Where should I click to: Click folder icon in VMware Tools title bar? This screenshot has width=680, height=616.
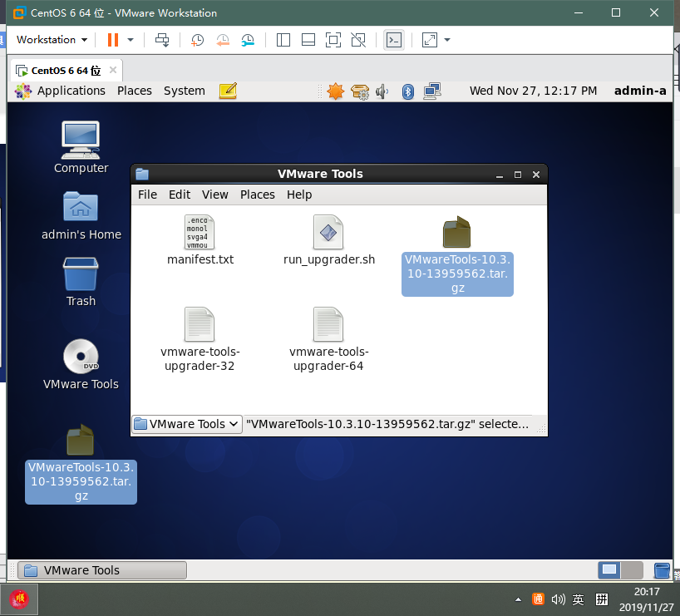(142, 174)
